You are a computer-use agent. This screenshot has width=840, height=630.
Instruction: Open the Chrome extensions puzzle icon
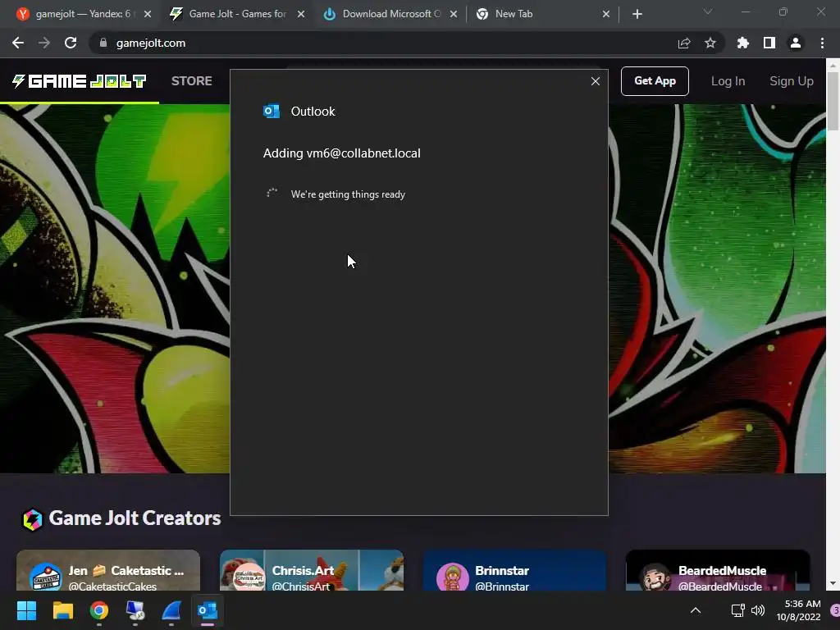coord(743,43)
